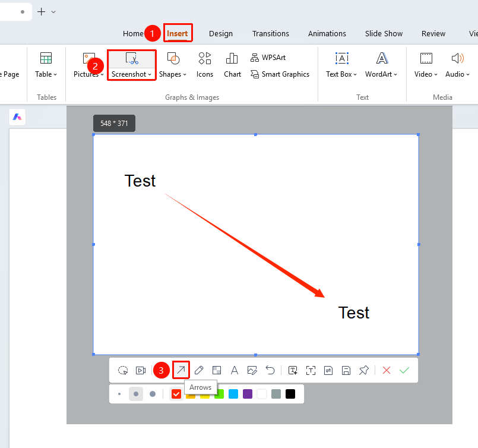Expand the chevron next to the new tab plus
The width and height of the screenshot is (478, 448).
(x=53, y=12)
